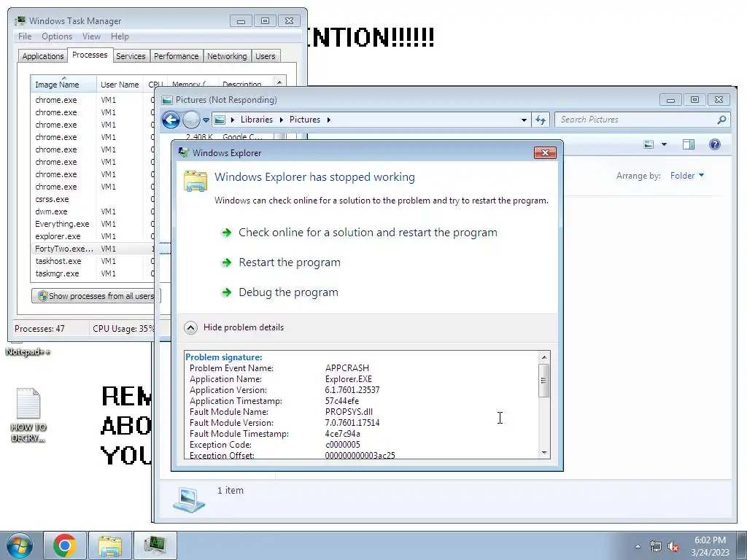Sort by Image Name column header
The width and height of the screenshot is (747, 560).
pos(63,85)
